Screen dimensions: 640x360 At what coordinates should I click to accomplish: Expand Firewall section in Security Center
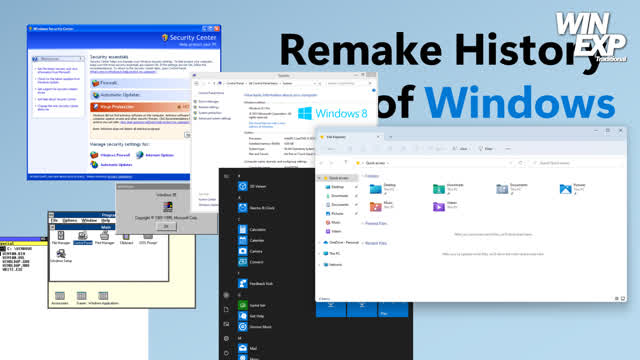pyautogui.click(x=140, y=83)
